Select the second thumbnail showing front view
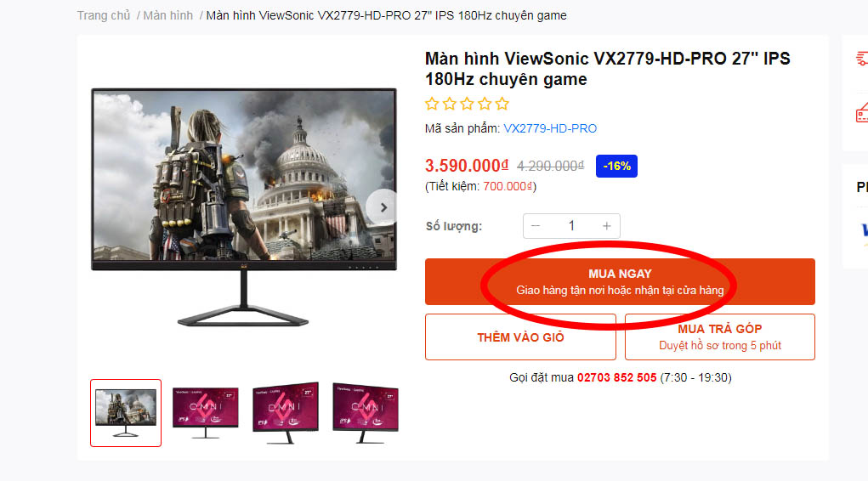This screenshot has height=481, width=868. point(206,413)
